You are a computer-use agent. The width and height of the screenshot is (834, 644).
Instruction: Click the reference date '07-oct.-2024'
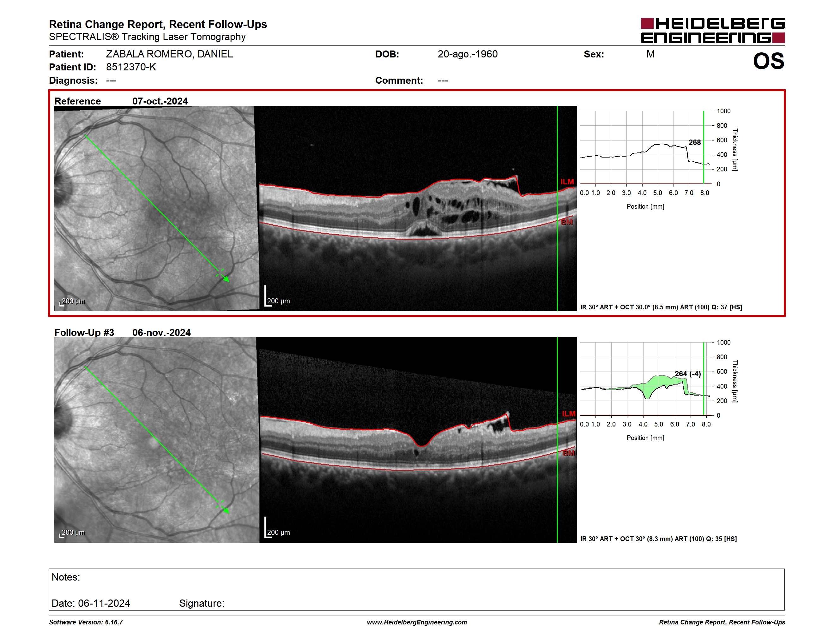click(x=160, y=101)
